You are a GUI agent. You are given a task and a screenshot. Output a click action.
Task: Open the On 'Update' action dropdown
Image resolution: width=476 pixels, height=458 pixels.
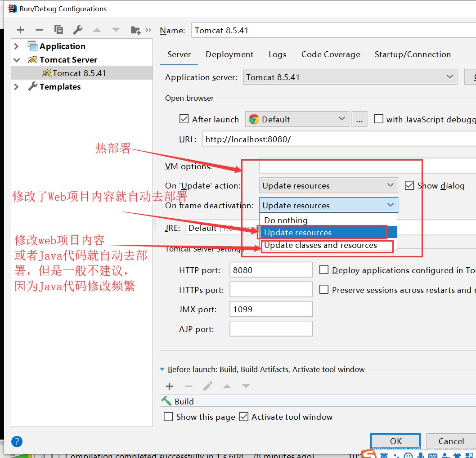(328, 185)
